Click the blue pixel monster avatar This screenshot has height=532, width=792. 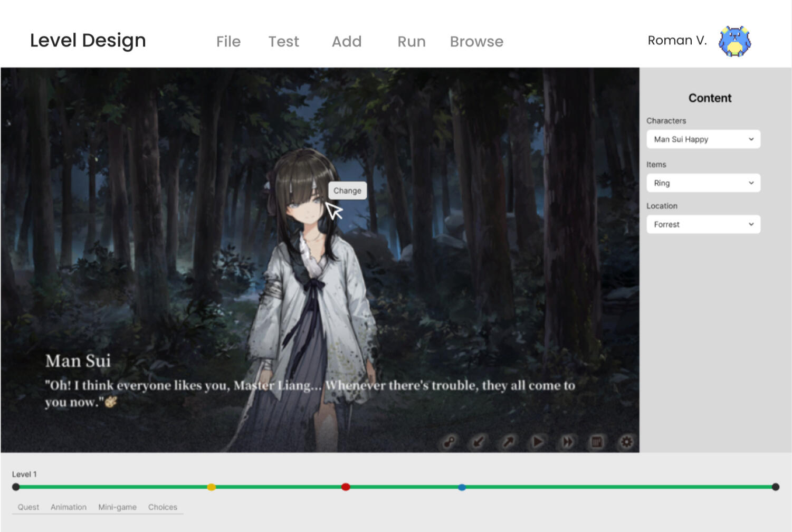click(735, 41)
